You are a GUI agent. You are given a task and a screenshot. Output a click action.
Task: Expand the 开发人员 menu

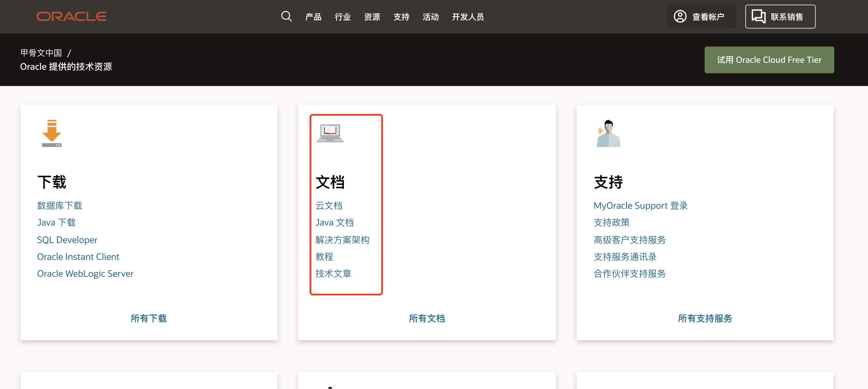coord(468,17)
